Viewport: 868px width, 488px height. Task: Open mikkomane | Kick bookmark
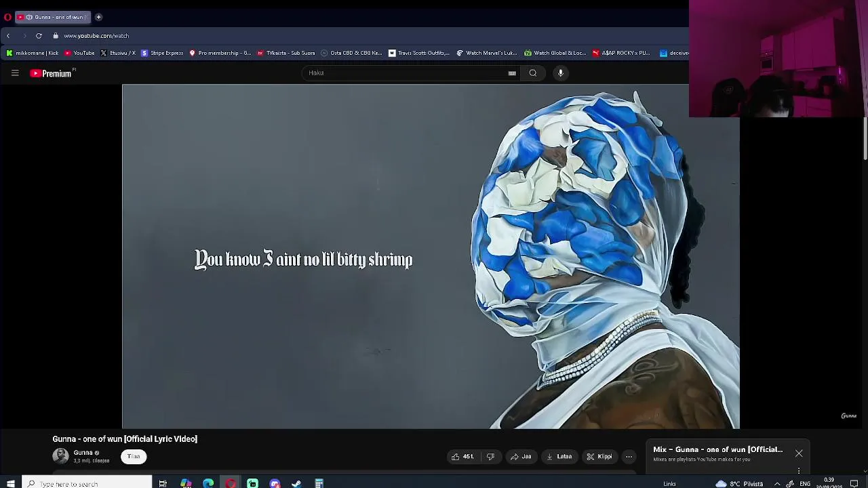click(x=33, y=53)
